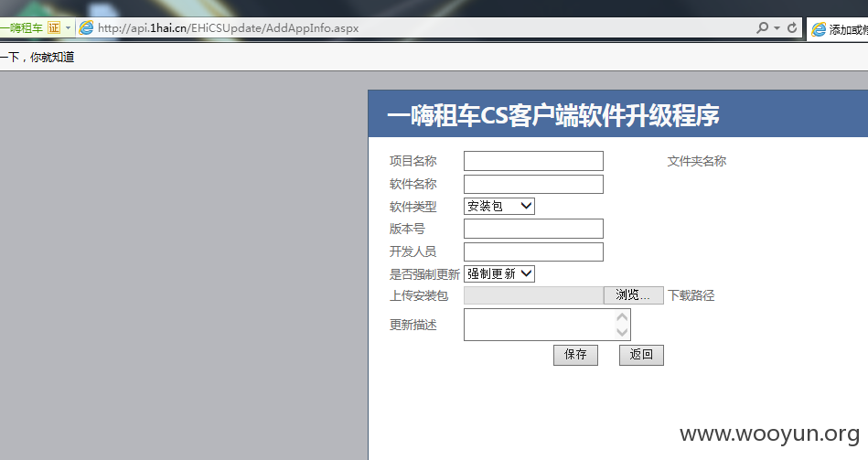This screenshot has width=868, height=460.
Task: Click the refresh page icon
Action: (792, 27)
